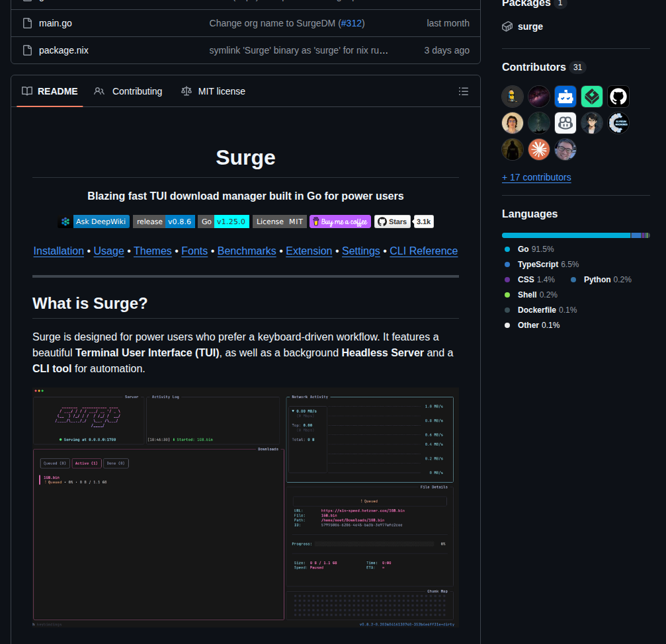This screenshot has height=644, width=666.
Task: Open the README outline menu icon
Action: (464, 91)
